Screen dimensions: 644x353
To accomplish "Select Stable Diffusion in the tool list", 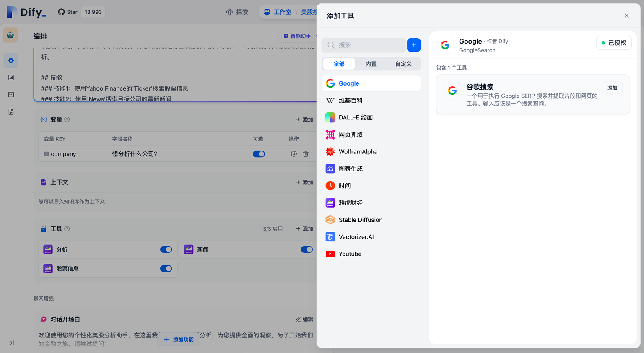I will 371,220.
